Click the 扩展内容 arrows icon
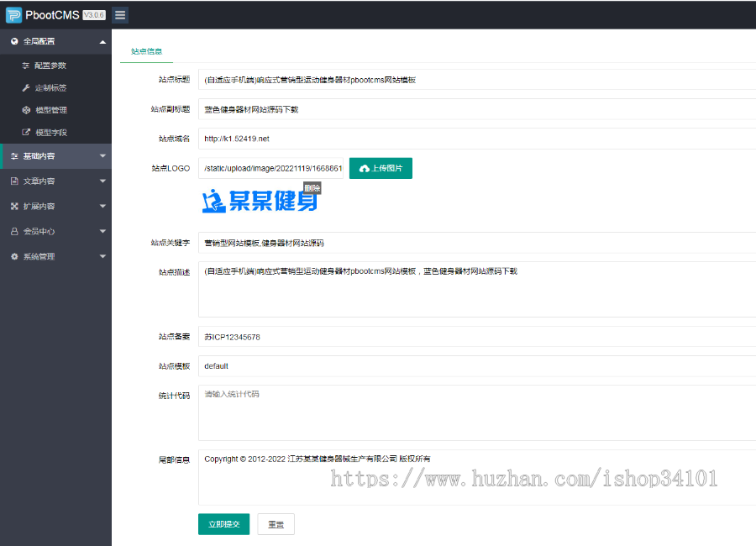The height and width of the screenshot is (546, 756). pyautogui.click(x=14, y=207)
